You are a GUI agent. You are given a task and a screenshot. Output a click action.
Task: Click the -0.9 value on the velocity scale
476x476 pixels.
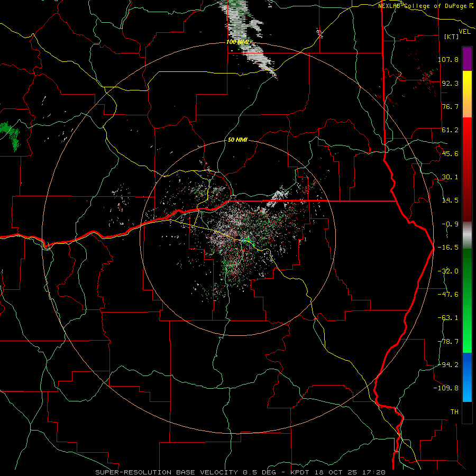pyautogui.click(x=450, y=224)
